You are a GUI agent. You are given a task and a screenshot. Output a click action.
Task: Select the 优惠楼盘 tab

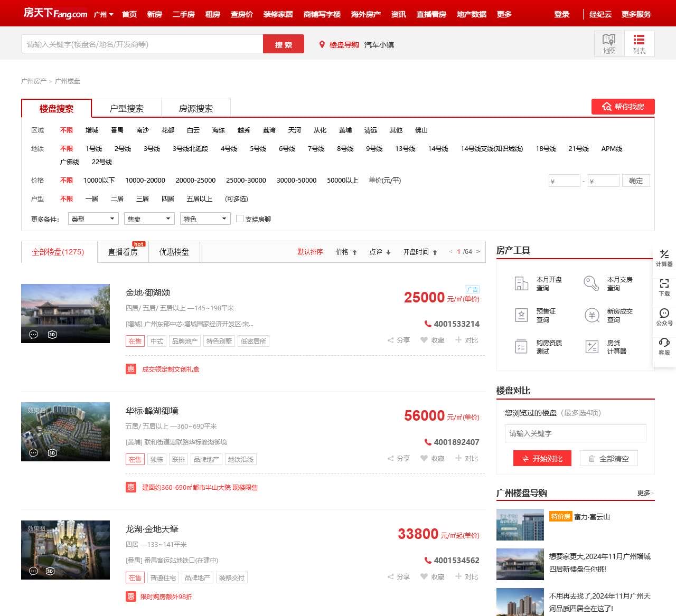coord(174,252)
